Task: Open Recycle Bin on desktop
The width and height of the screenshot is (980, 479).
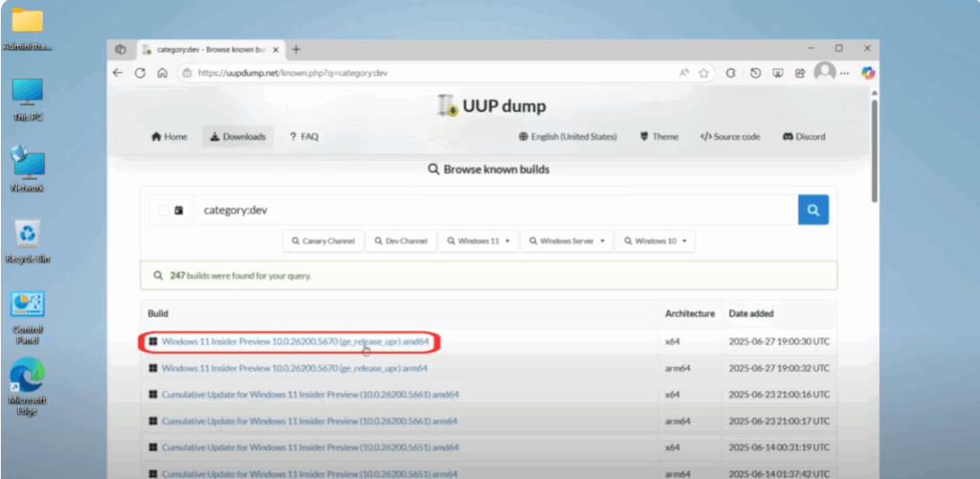Action: pyautogui.click(x=28, y=240)
